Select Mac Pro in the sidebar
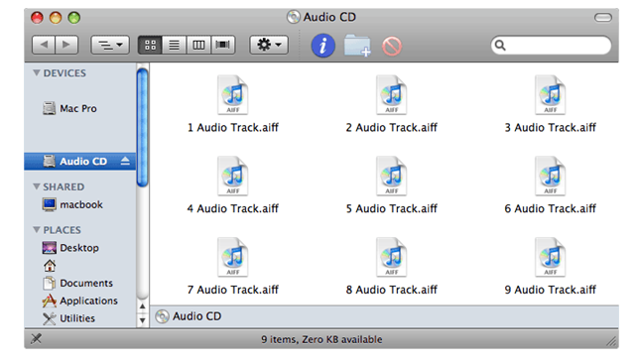 [70, 109]
